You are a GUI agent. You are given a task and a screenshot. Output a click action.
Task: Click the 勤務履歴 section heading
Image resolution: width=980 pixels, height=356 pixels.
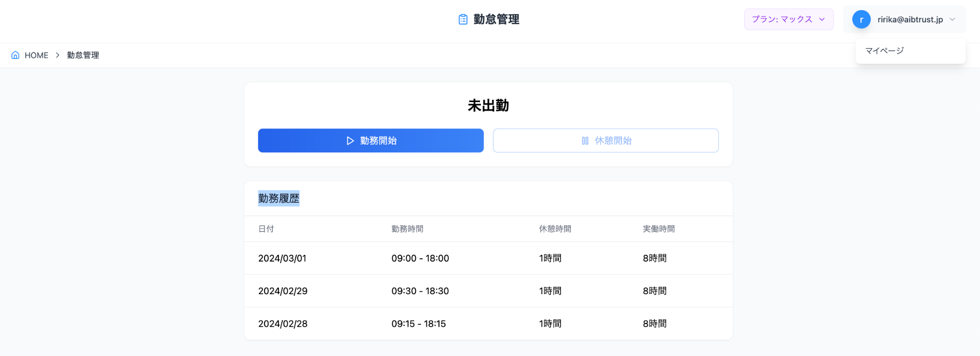(278, 198)
